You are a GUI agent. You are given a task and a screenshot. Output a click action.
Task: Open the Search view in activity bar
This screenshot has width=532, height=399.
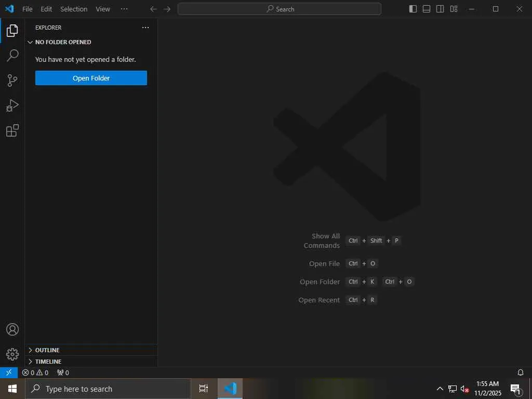(12, 55)
